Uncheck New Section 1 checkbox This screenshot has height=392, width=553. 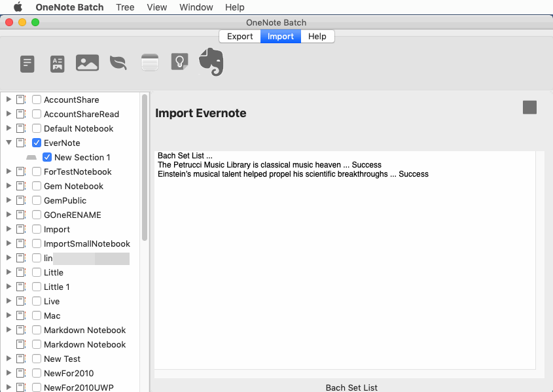(x=46, y=157)
